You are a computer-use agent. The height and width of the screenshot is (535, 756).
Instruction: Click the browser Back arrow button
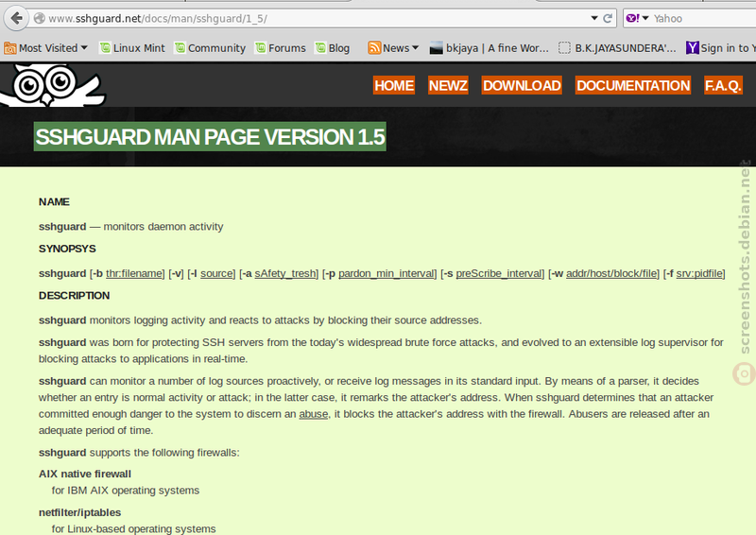coord(16,18)
